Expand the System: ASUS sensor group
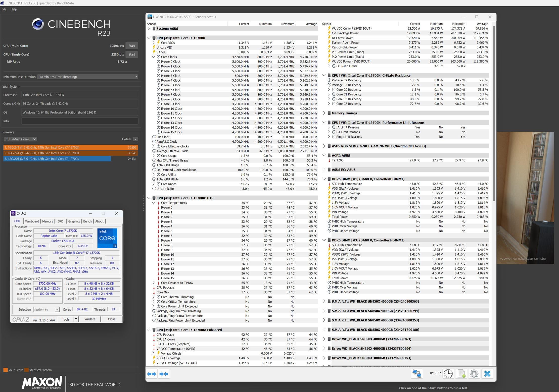The width and height of the screenshot is (559, 392). (149, 29)
